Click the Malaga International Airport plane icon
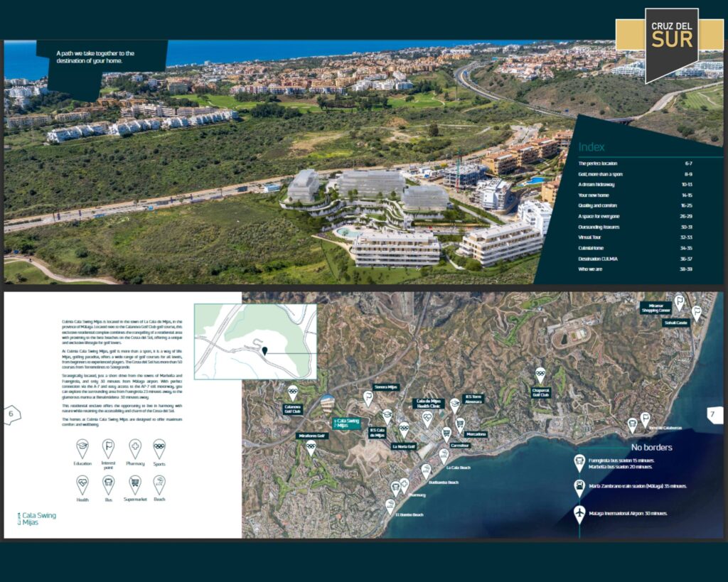Screen dimensions: 728x582 (x=579, y=513)
